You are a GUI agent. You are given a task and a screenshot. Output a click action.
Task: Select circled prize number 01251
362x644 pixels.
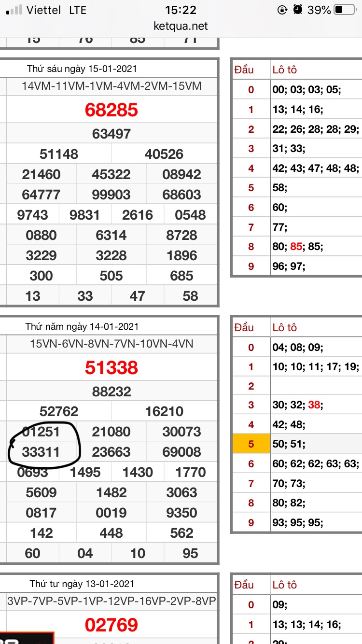41,432
